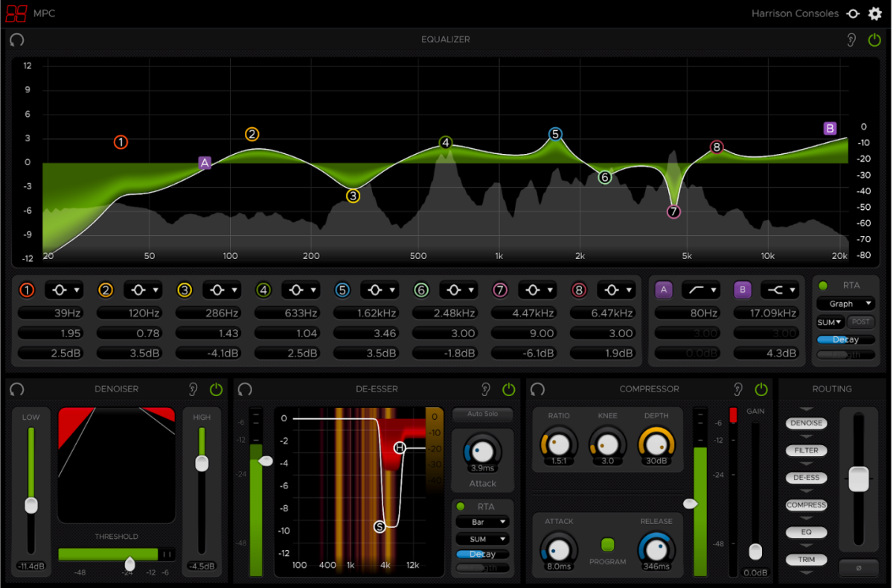Toggle the green PROGRAM button
This screenshot has width=893, height=588.
point(607,545)
